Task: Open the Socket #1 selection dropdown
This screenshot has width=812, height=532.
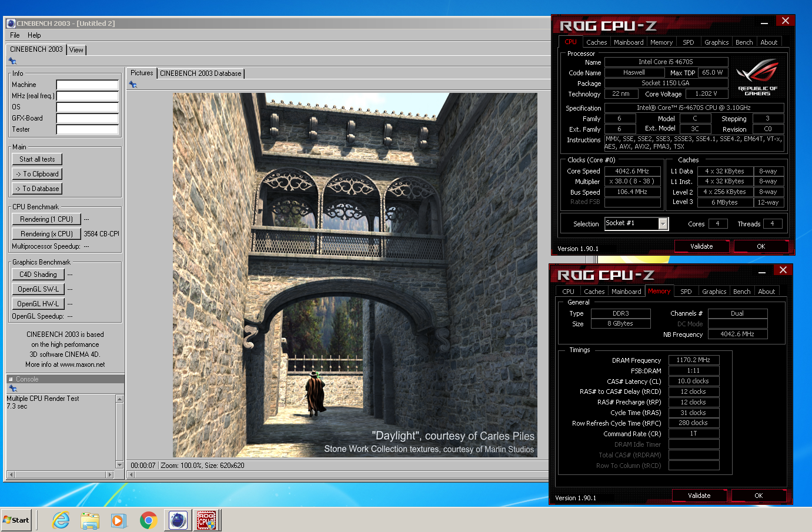Action: click(x=663, y=223)
